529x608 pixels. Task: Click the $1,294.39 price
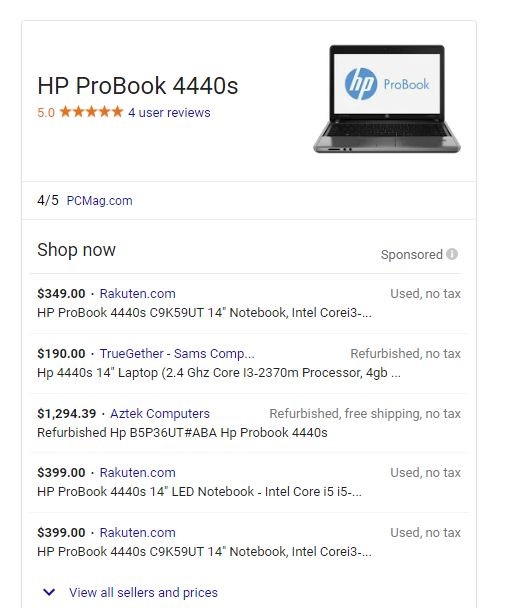pos(67,413)
